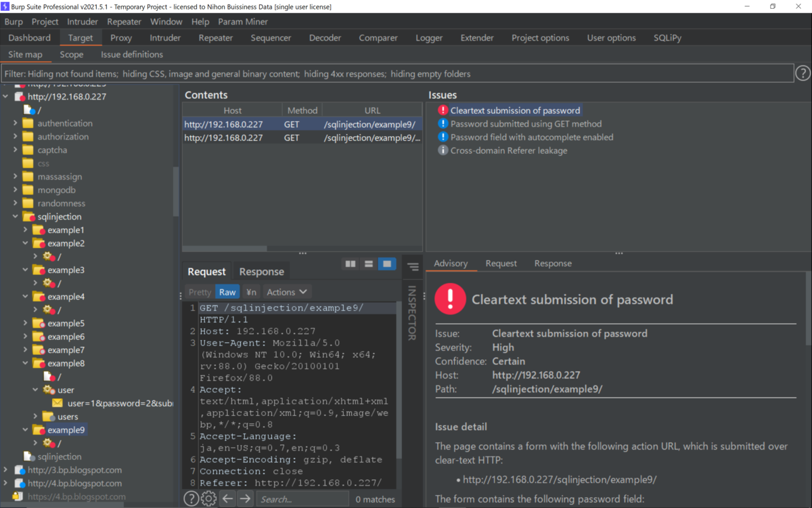This screenshot has height=508, width=812.
Task: Expand the captcha folder
Action: tap(16, 150)
